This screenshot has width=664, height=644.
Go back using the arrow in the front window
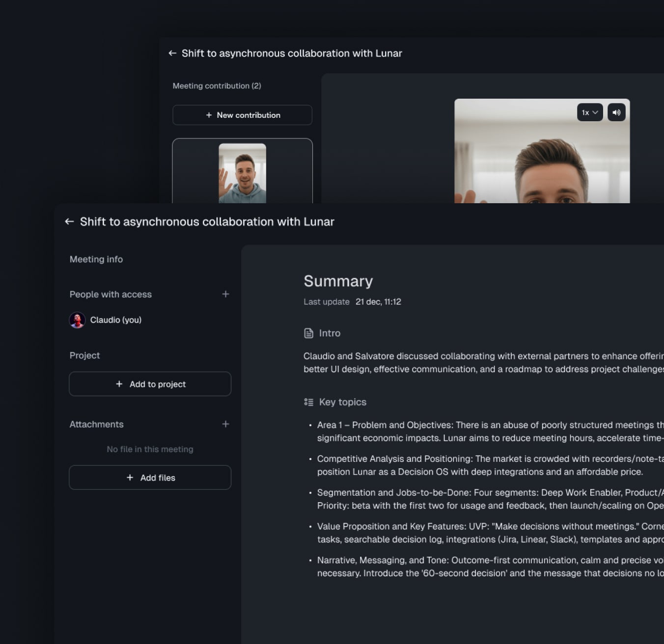point(69,222)
